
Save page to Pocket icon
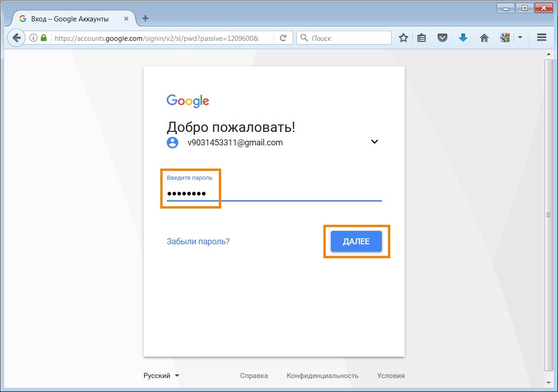click(442, 38)
